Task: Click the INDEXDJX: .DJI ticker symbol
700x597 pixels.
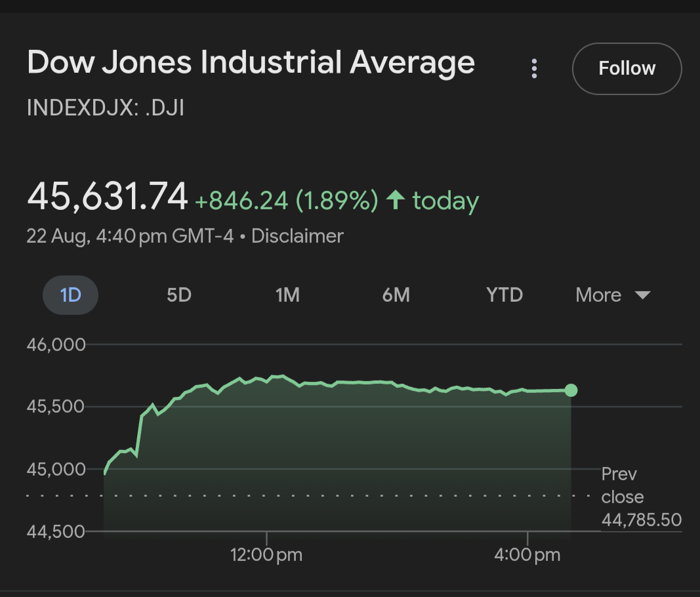Action: pyautogui.click(x=106, y=108)
